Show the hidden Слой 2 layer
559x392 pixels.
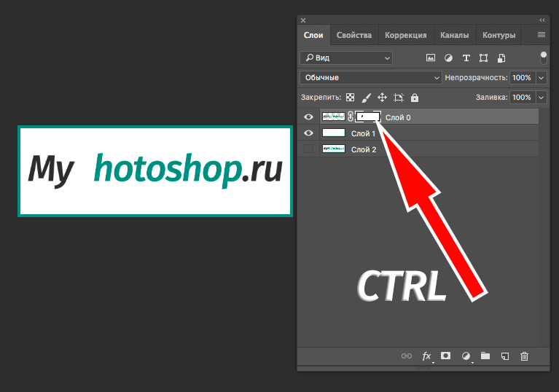click(x=308, y=149)
